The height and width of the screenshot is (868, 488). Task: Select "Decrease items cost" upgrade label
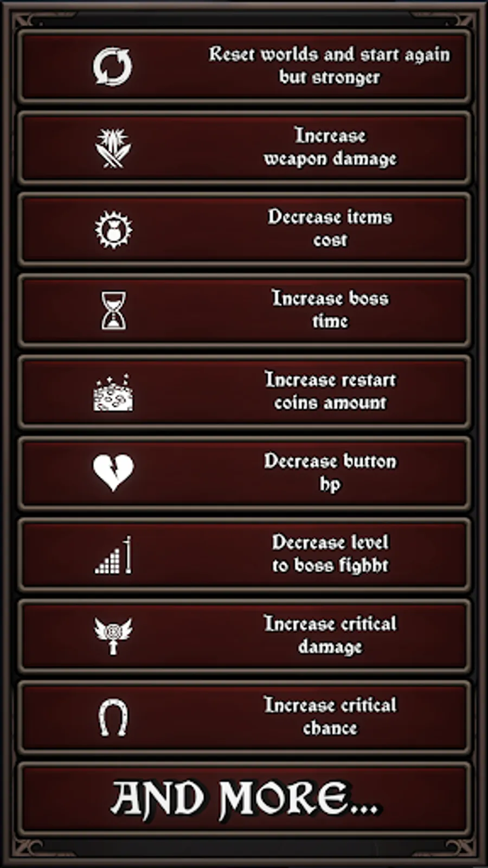point(330,228)
